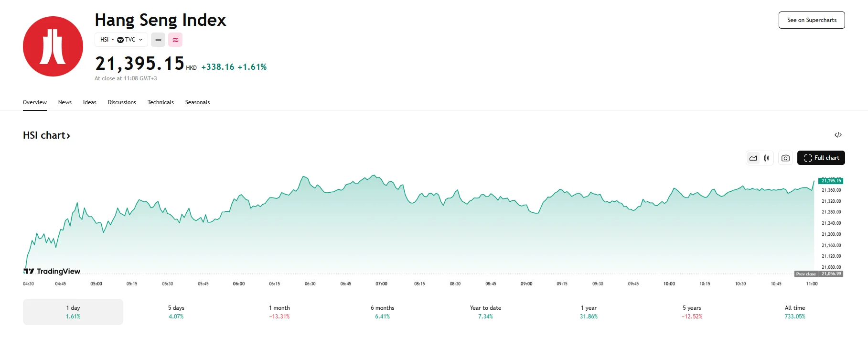Open the News tab
Viewport: 868px width, 339px height.
pyautogui.click(x=65, y=102)
